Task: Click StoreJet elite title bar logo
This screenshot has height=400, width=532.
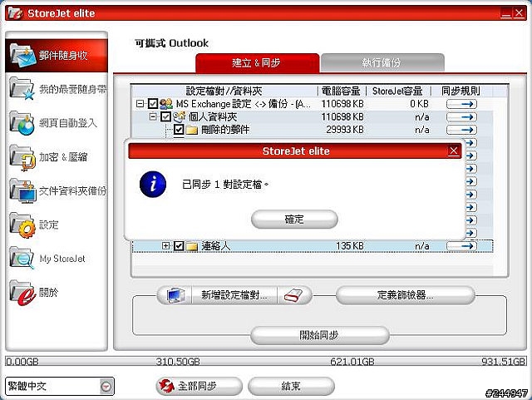Action: click(x=15, y=13)
